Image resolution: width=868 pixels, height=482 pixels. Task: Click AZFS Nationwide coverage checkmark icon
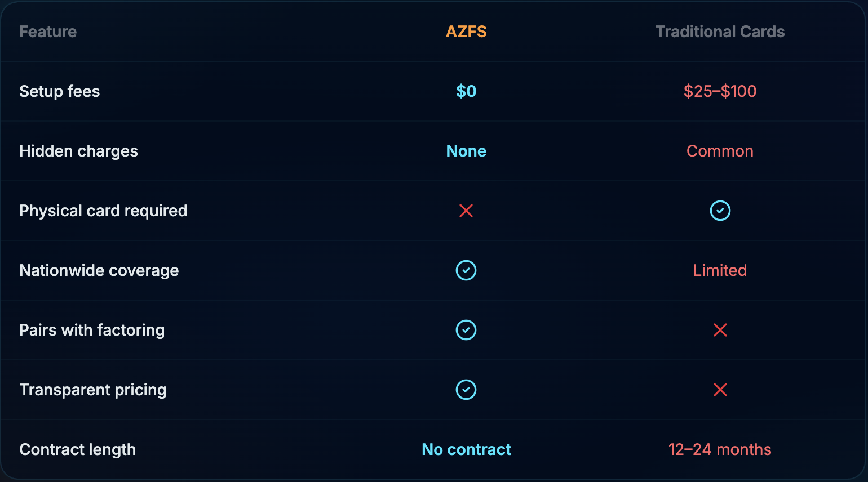(x=466, y=270)
